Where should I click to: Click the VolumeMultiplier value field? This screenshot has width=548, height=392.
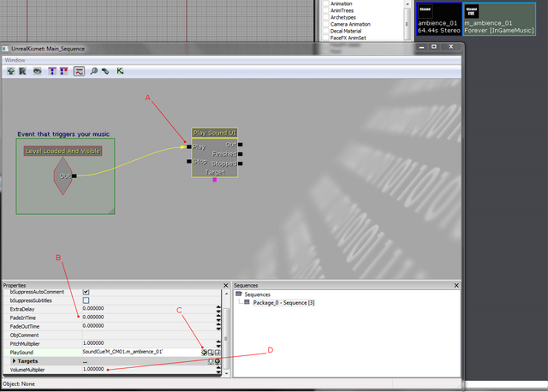tap(149, 369)
